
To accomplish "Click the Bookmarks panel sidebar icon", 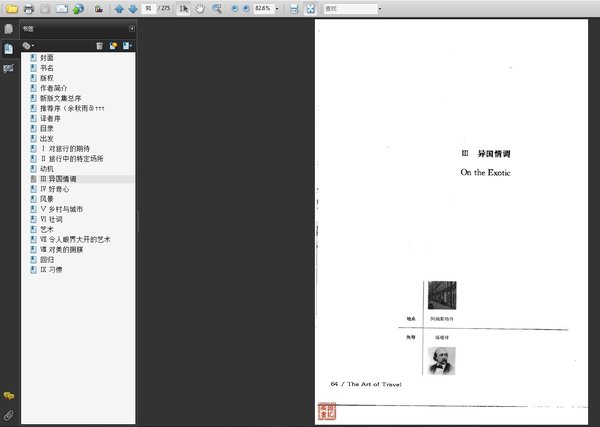I will 8,49.
